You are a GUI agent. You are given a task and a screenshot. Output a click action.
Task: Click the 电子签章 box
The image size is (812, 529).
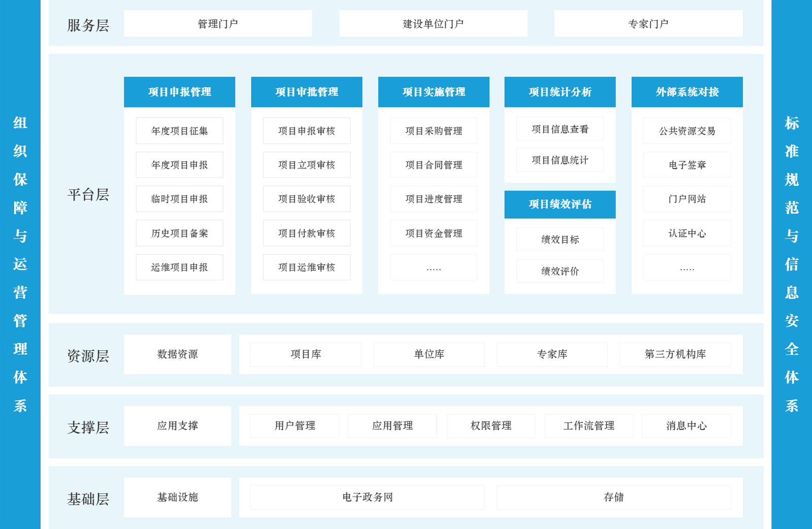pyautogui.click(x=687, y=165)
